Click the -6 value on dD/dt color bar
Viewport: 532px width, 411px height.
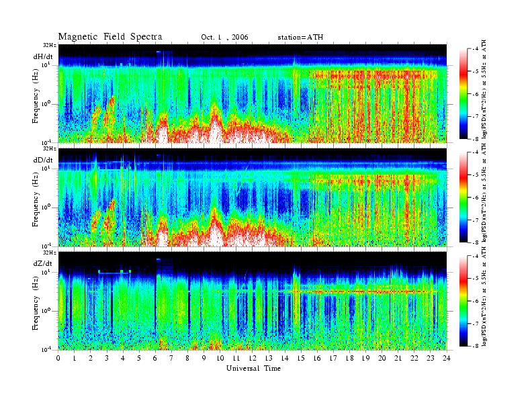click(475, 197)
